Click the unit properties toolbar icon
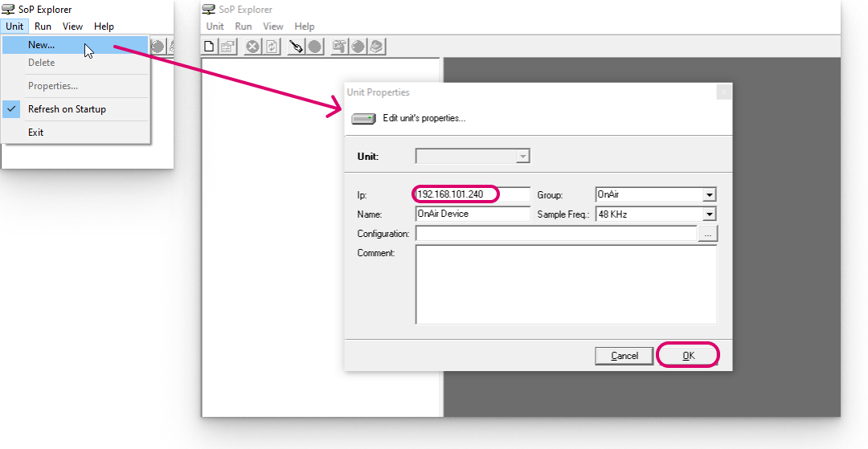 coord(227,47)
